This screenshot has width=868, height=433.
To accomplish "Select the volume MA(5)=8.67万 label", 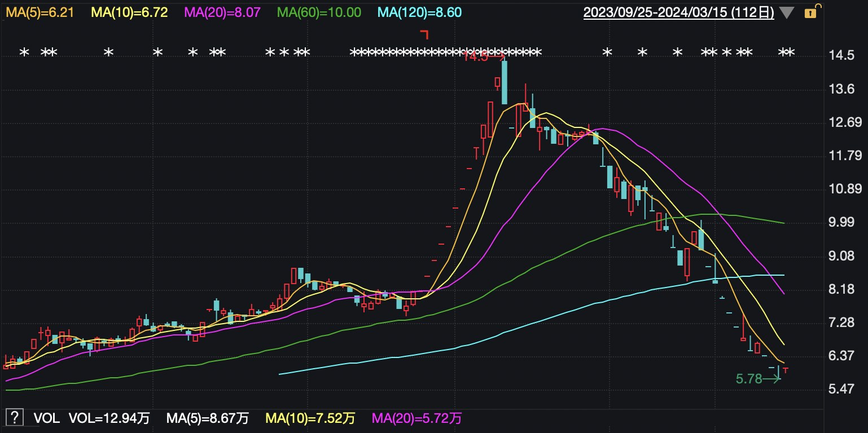I will click(207, 418).
